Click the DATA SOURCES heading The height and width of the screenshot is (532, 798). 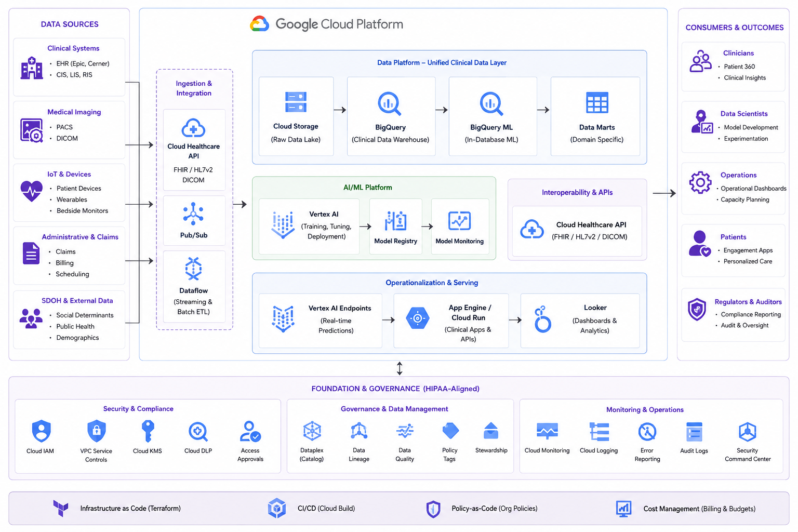click(x=70, y=24)
